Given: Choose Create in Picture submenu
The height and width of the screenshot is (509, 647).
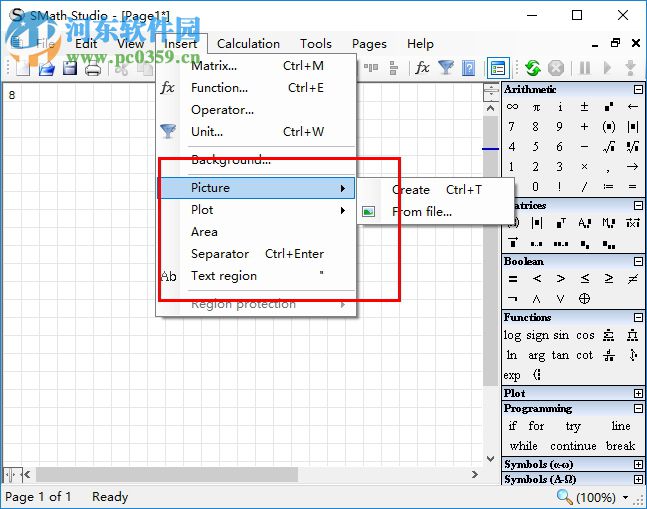Looking at the screenshot, I should pyautogui.click(x=436, y=190).
